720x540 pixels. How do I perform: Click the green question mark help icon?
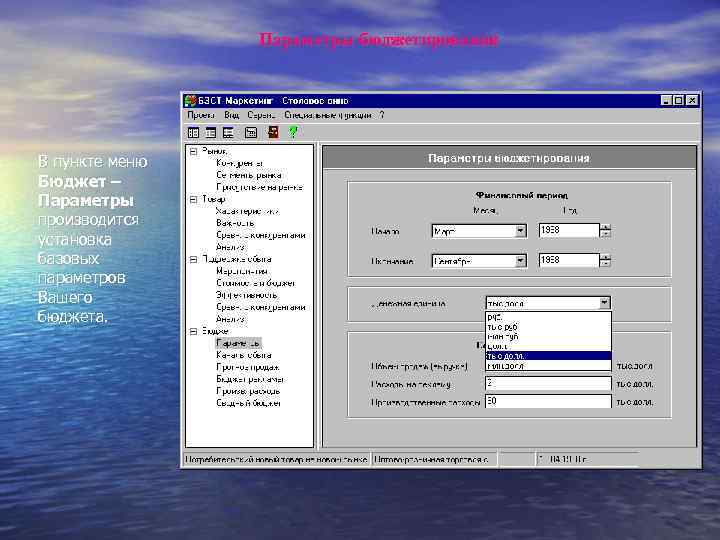(292, 131)
